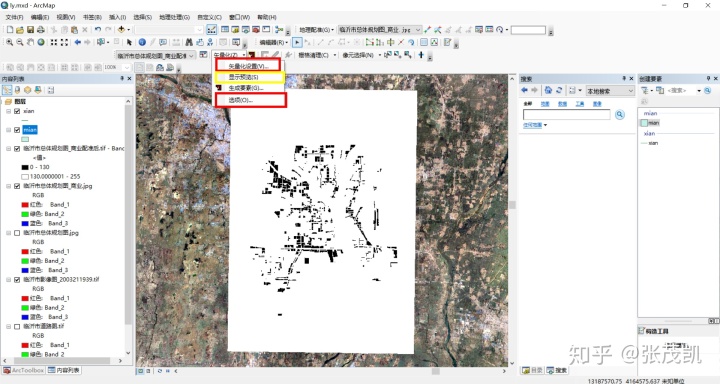Screen dimensions: 720x384
Task: Click the Refresh icon in Search panel
Action: [559, 90]
